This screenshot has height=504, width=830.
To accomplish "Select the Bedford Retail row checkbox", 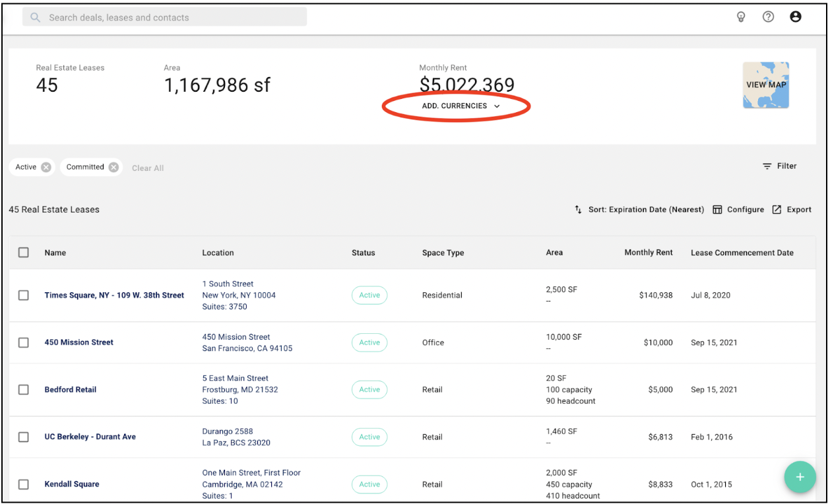I will coord(24,390).
